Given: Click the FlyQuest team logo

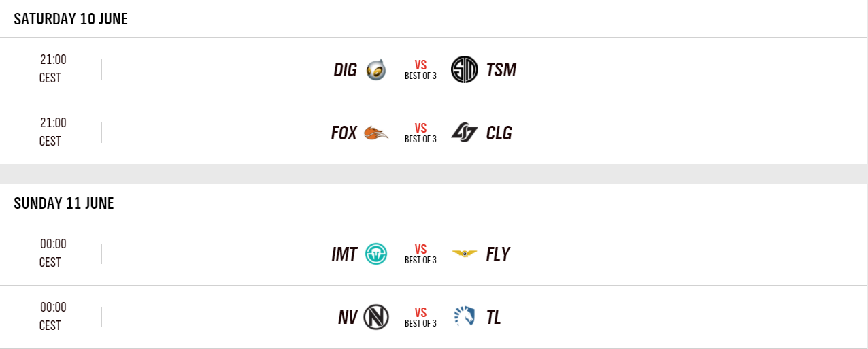Looking at the screenshot, I should click(465, 254).
